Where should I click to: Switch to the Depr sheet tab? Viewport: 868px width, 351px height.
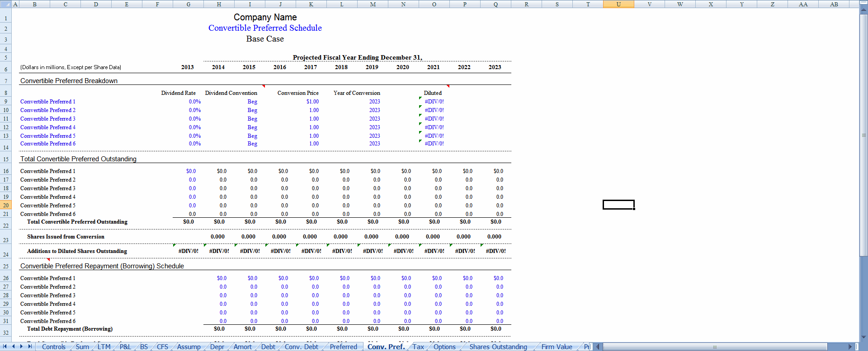217,347
